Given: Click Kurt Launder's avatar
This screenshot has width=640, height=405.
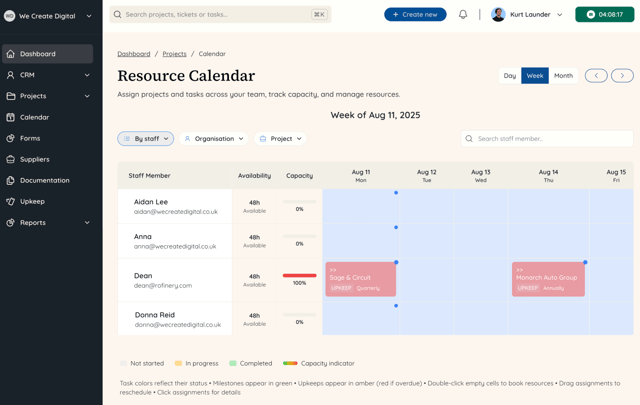Looking at the screenshot, I should tap(498, 15).
